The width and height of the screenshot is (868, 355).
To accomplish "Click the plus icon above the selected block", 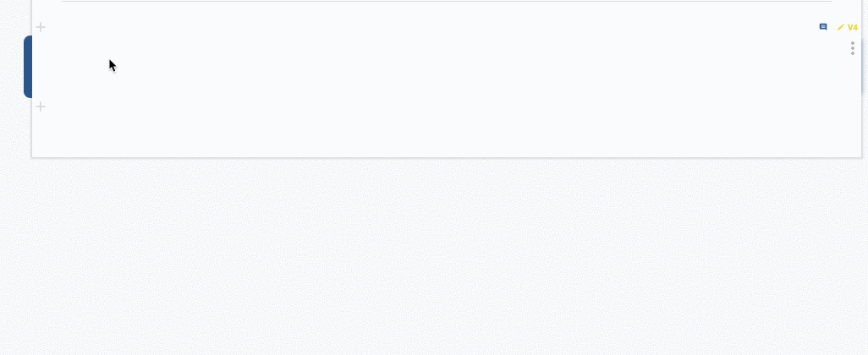I will pyautogui.click(x=41, y=27).
